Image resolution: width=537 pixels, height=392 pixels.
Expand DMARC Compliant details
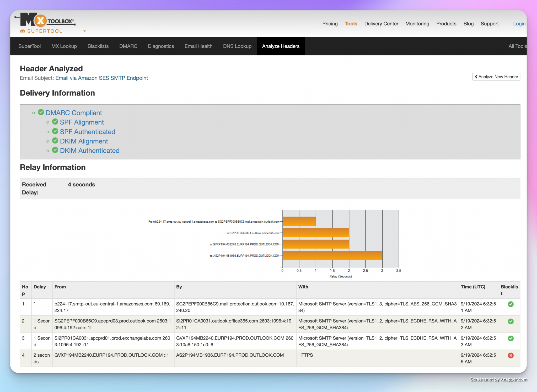pyautogui.click(x=74, y=113)
